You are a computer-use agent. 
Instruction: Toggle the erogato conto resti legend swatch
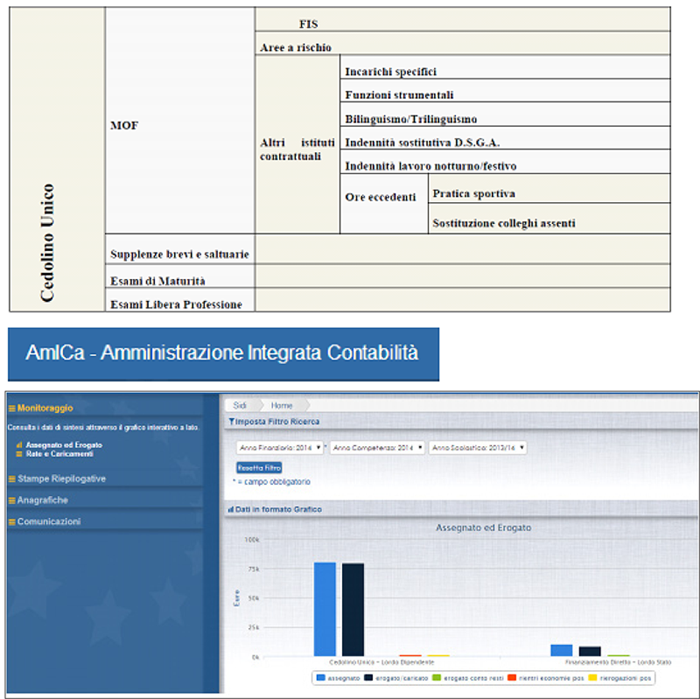[x=437, y=678]
